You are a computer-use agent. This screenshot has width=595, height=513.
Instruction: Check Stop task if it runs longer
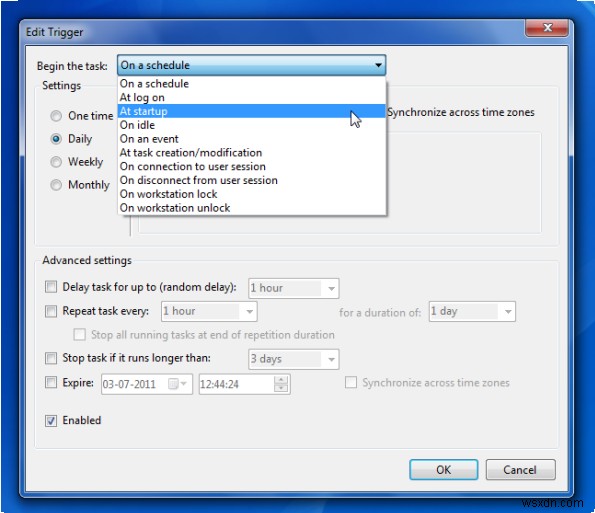coord(51,358)
